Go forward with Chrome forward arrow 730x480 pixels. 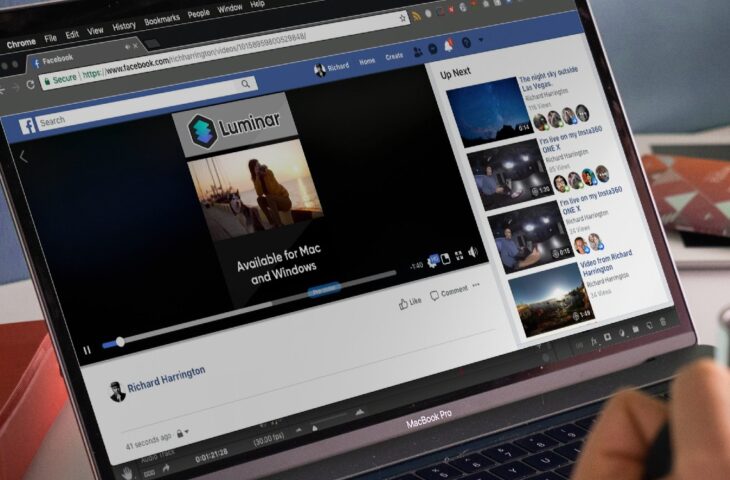(x=16, y=88)
